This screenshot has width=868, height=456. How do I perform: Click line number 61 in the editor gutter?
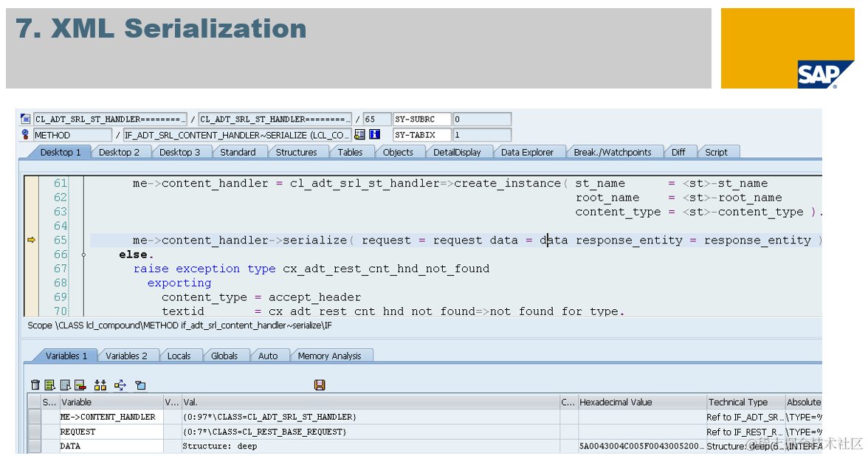[61, 183]
